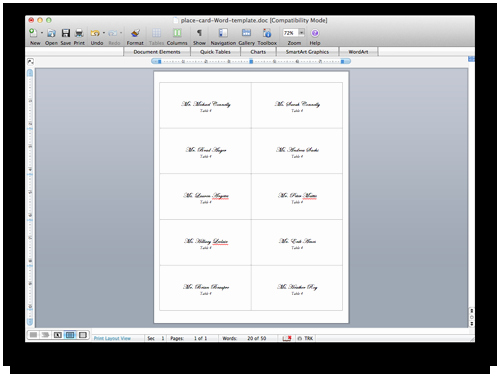This screenshot has height=377, width=500.
Task: Select the Print Layout view icon
Action: [x=70, y=335]
